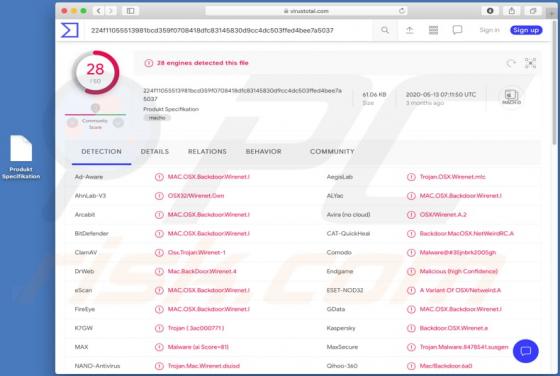Screen dimensions: 560x376
Task: Click the Backdoor.OSX.Wirenet.a Kaspersky result
Action: tap(454, 328)
